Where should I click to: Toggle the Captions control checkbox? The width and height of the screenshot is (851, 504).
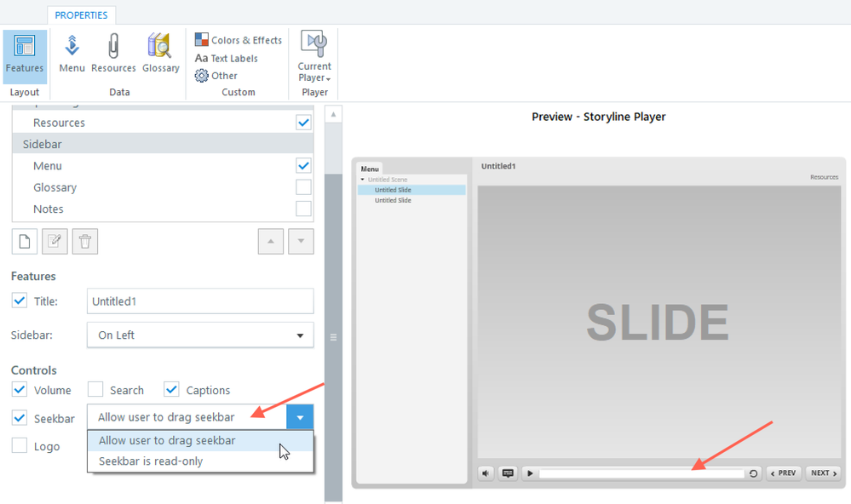171,390
